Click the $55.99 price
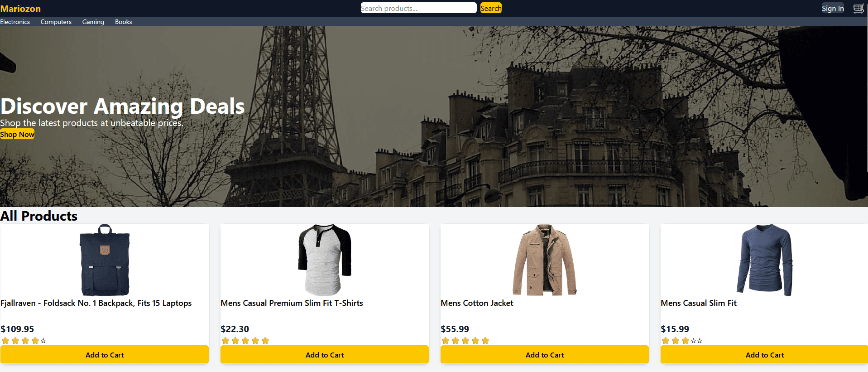Screen dimensions: 868x372 (x=455, y=329)
